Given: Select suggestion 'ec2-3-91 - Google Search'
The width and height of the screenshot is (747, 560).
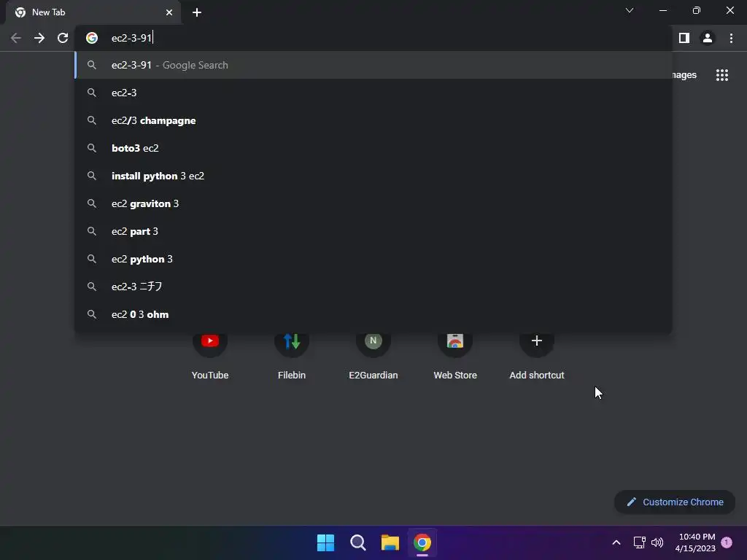Looking at the screenshot, I should [x=373, y=65].
